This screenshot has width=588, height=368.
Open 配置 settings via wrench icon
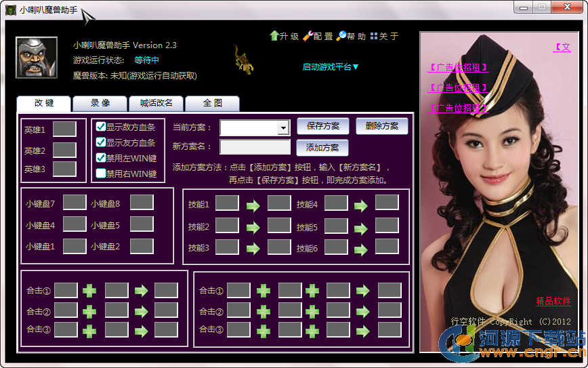coord(307,36)
